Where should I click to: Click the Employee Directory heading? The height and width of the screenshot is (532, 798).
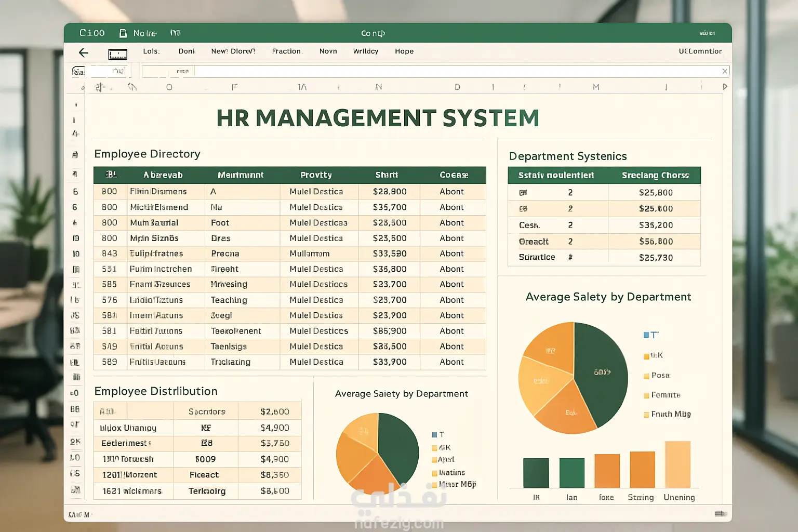147,154
